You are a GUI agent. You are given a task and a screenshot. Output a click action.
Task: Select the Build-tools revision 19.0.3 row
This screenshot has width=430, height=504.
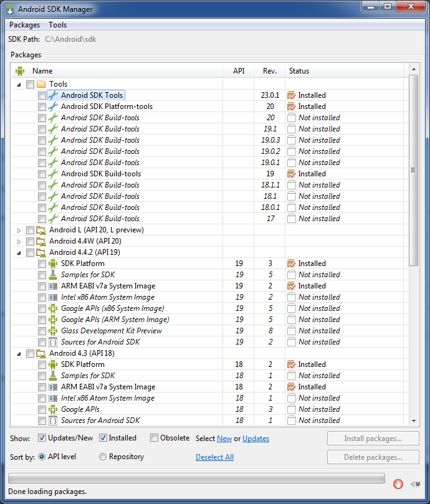tap(209, 140)
